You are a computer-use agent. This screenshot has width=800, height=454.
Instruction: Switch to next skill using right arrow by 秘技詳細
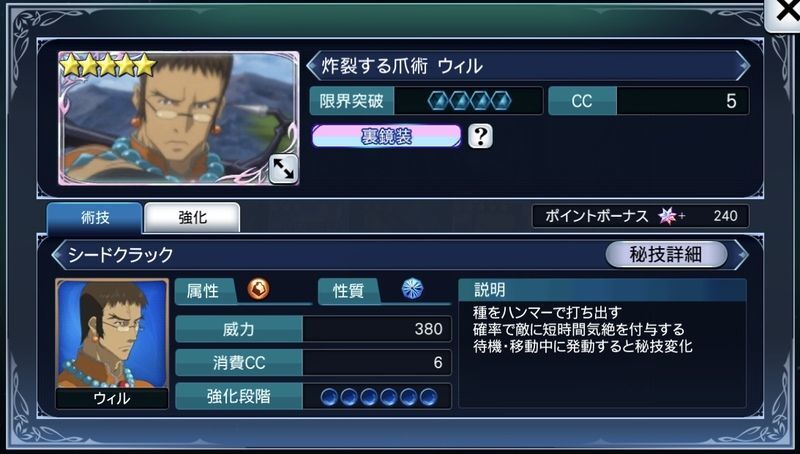point(742,255)
